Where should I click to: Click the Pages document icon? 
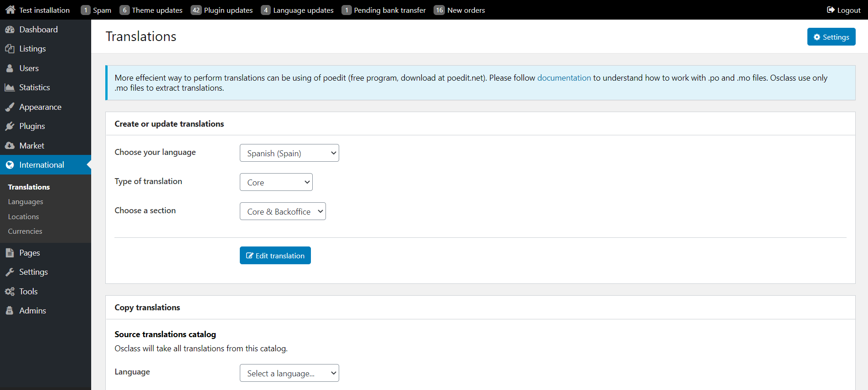pyautogui.click(x=10, y=253)
